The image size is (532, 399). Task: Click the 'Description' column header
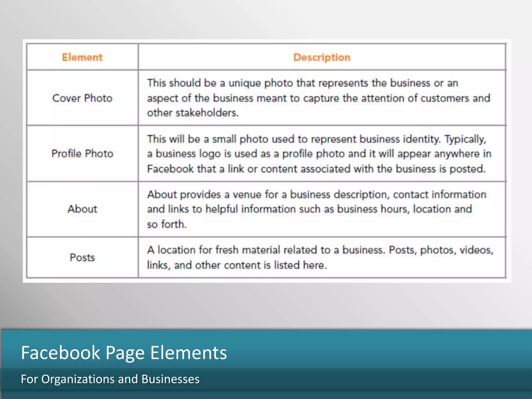(322, 57)
